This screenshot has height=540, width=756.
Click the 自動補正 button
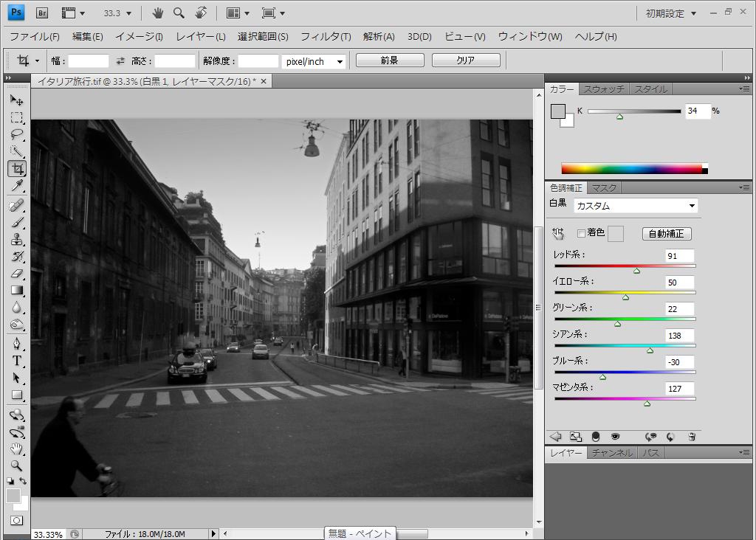666,234
